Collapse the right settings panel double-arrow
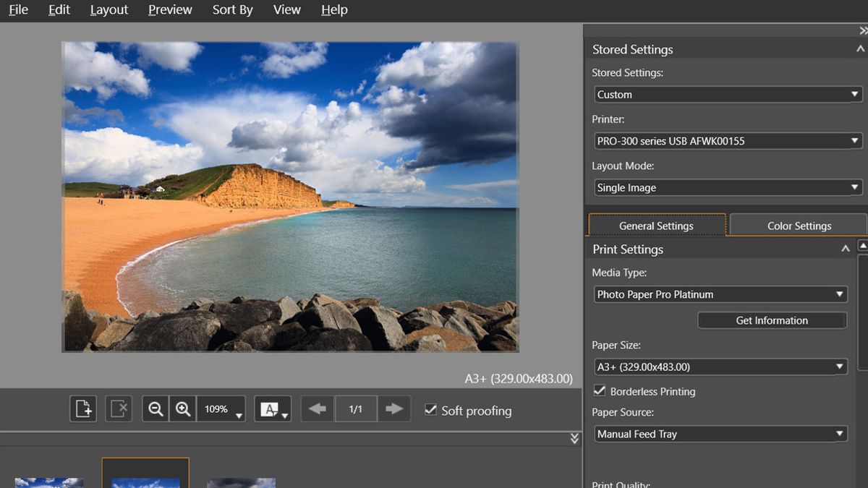This screenshot has height=488, width=868. point(863,31)
